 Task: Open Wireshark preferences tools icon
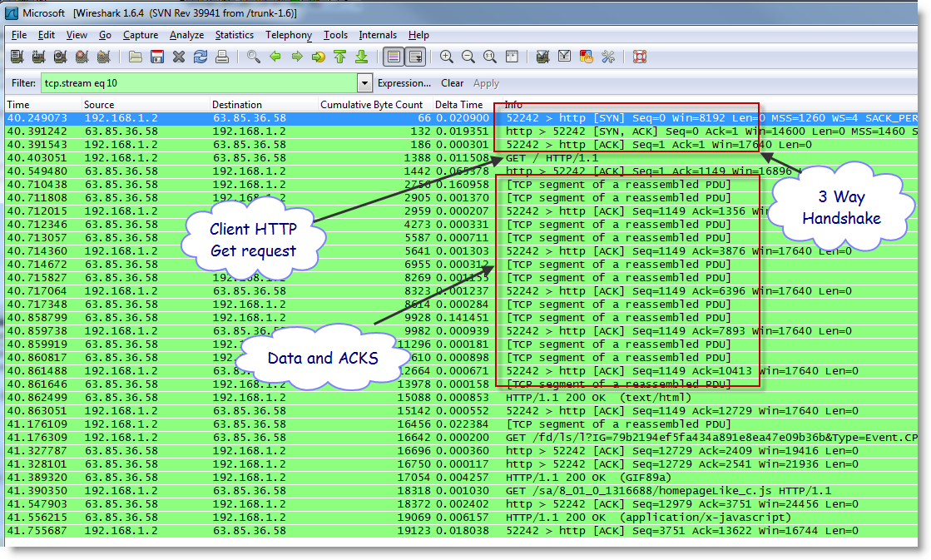(608, 57)
